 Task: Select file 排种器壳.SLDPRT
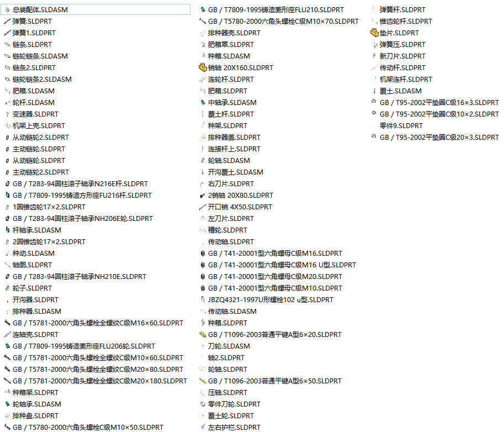pos(234,33)
